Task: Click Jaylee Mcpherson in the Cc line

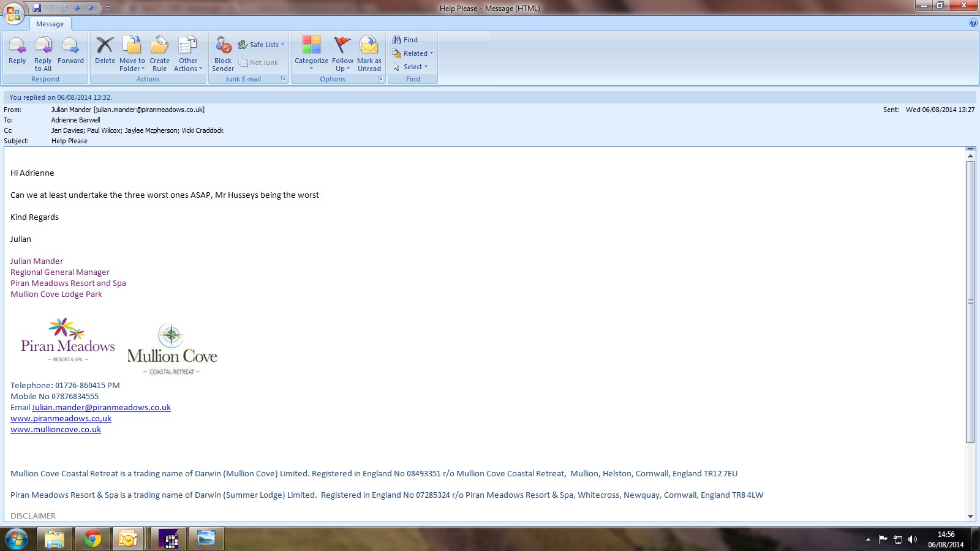Action: click(x=151, y=130)
